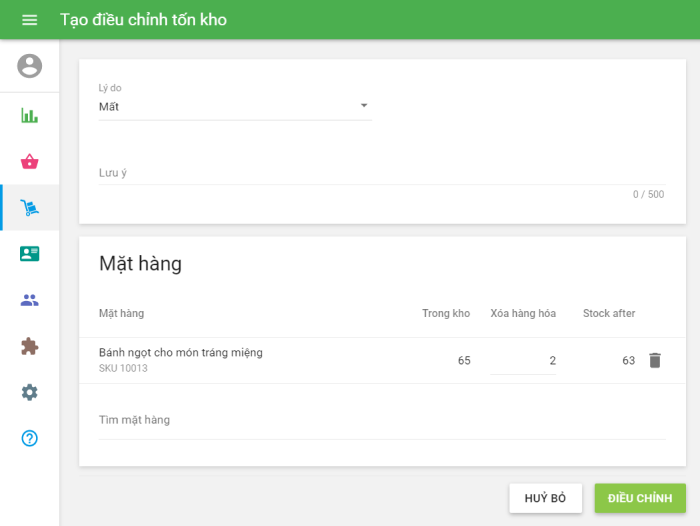Click the Xóa hàng hóa column header

pos(523,313)
